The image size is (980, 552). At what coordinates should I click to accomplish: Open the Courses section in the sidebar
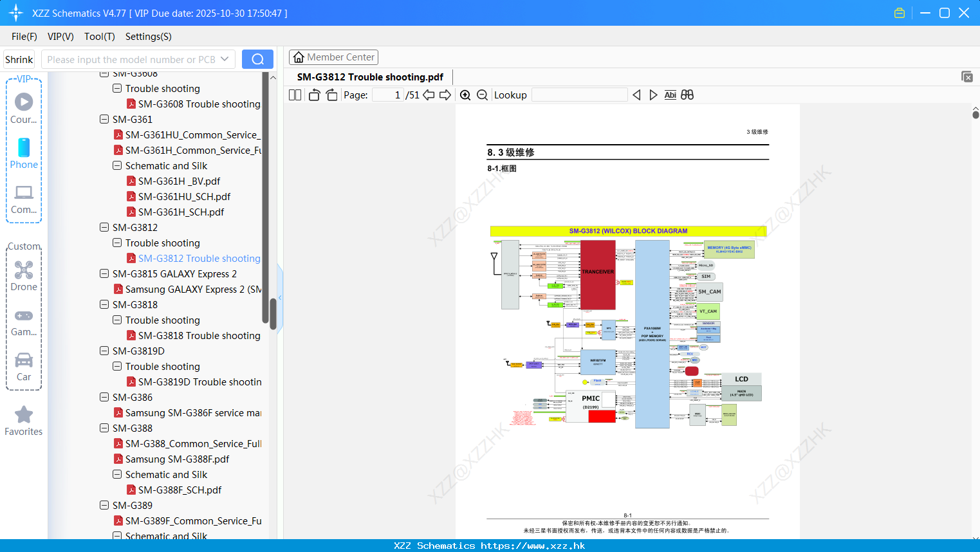24,108
